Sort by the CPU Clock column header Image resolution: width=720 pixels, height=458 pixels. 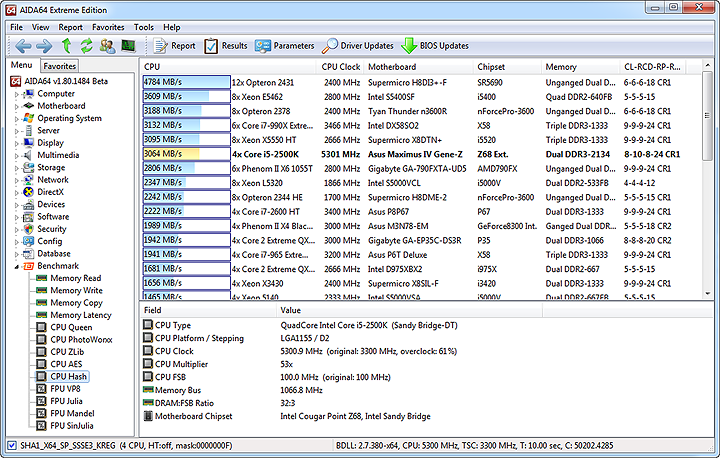[341, 67]
